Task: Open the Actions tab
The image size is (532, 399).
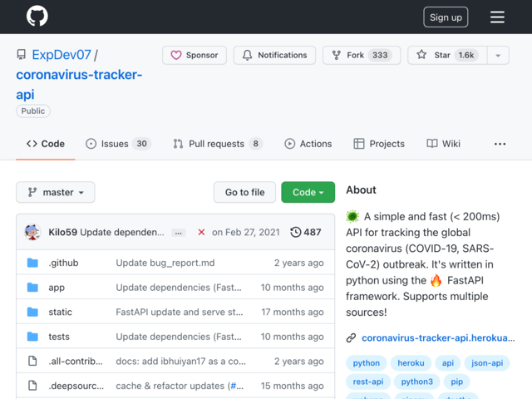Action: (308, 144)
